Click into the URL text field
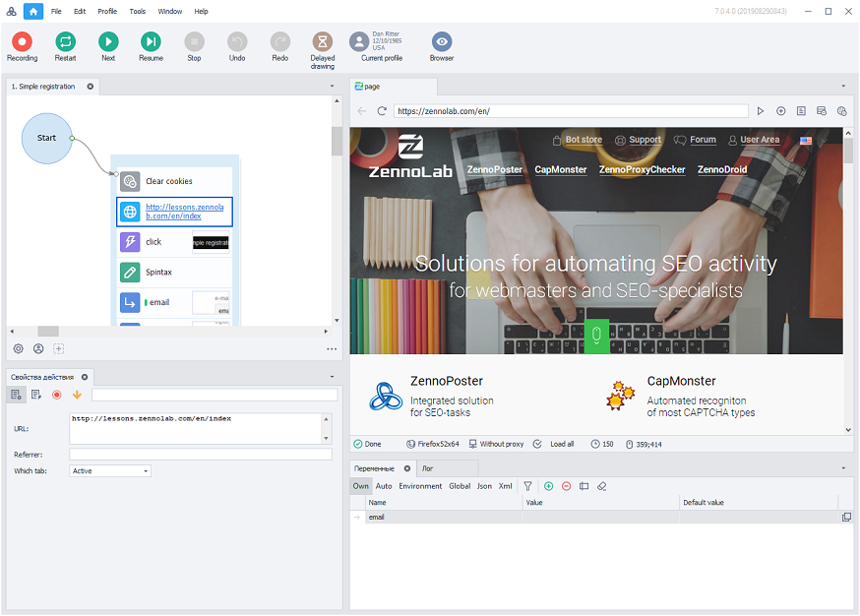Viewport: 860px width, 616px height. (x=196, y=428)
